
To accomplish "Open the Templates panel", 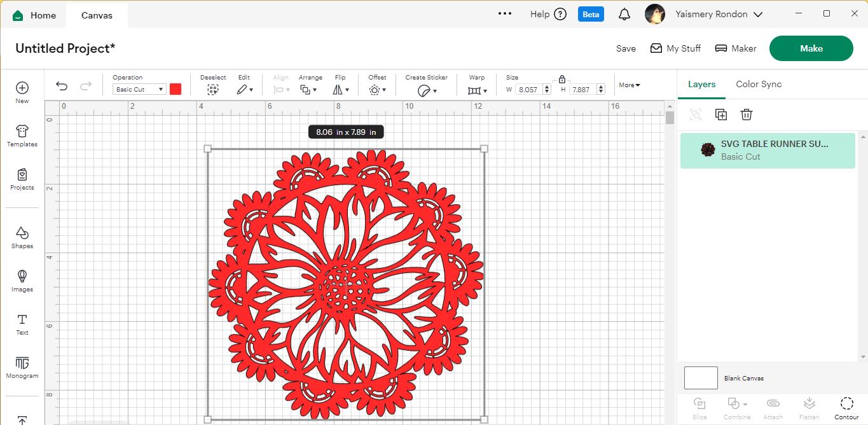I will point(22,136).
